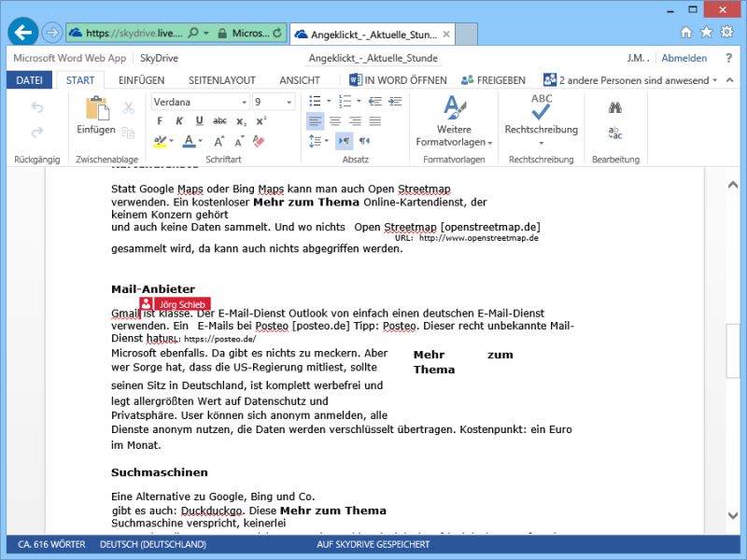Click the Redo arrow in Rückgängig group
Viewport: 747px width, 560px height.
(37, 132)
